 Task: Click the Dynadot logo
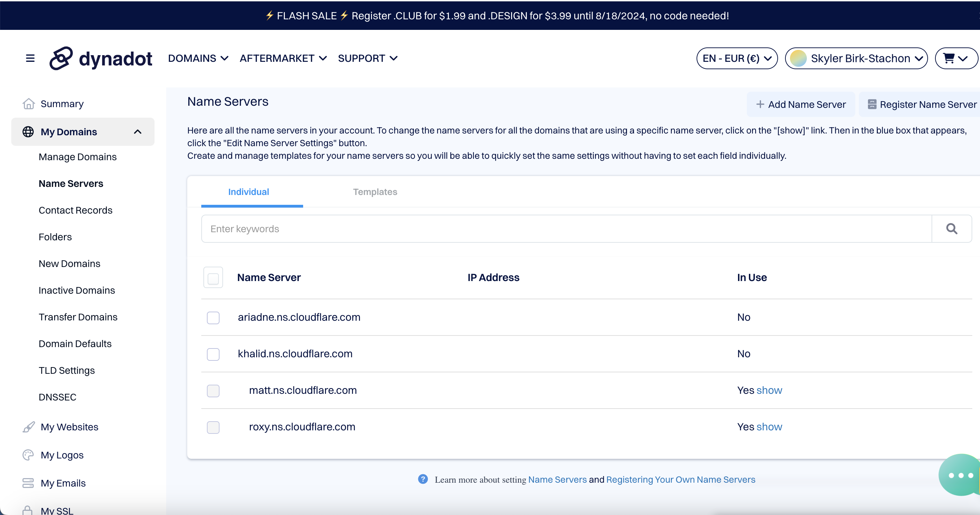(x=101, y=59)
